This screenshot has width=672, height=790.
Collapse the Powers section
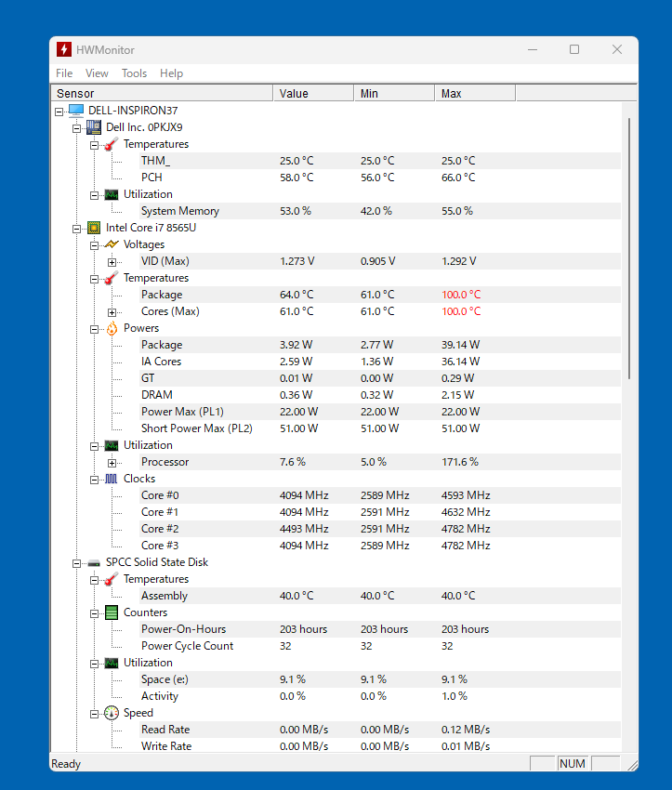(94, 329)
